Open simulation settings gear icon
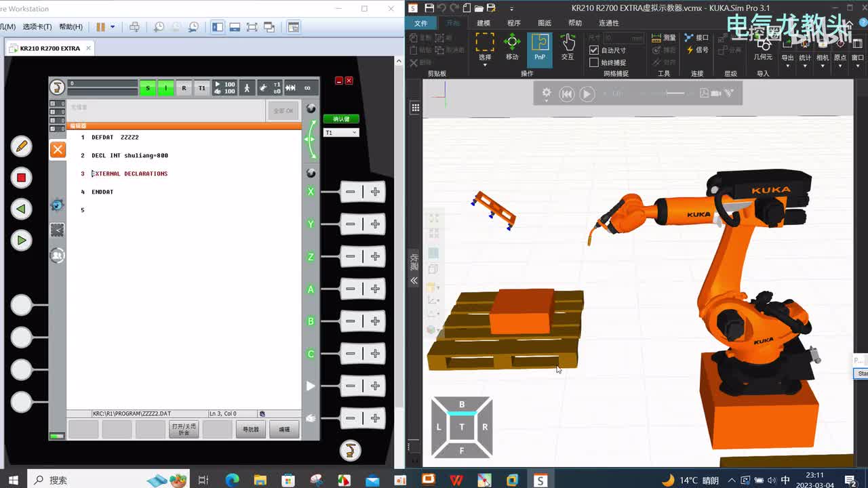868x488 pixels. [547, 94]
